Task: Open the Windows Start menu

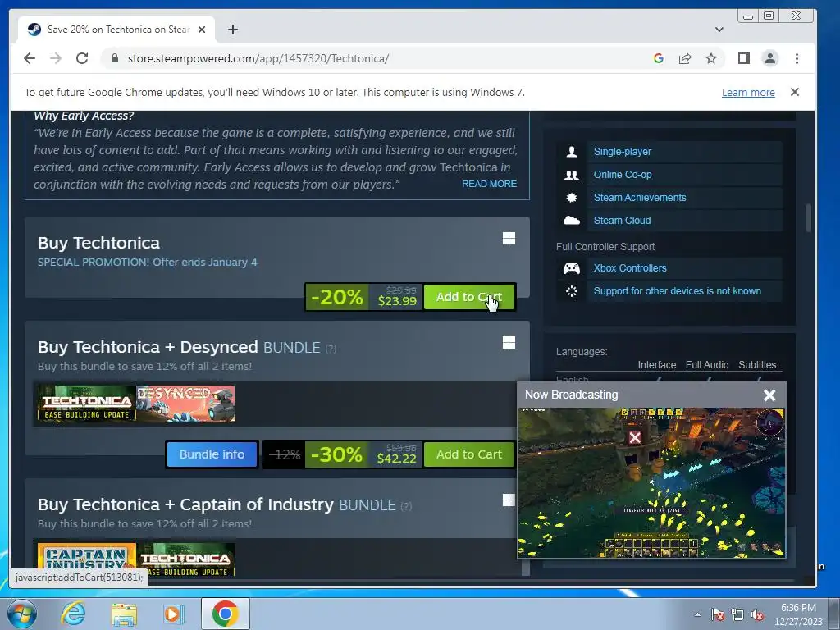Action: click(x=22, y=614)
